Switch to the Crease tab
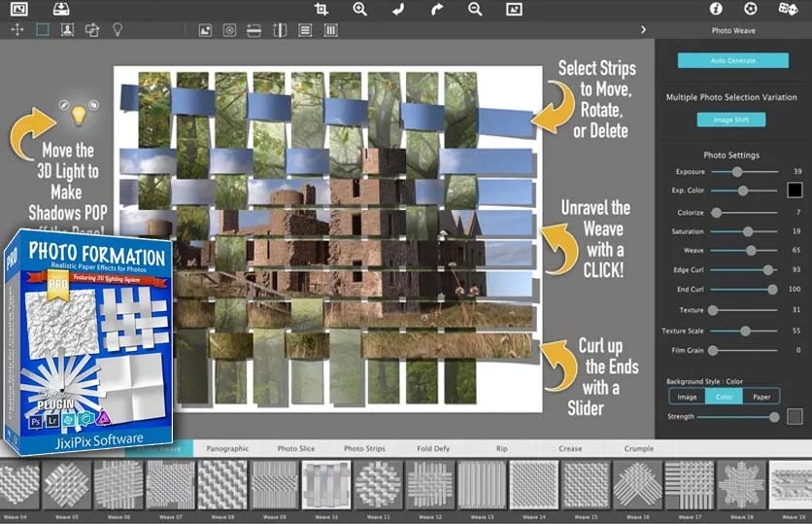The image size is (812, 524). [570, 449]
